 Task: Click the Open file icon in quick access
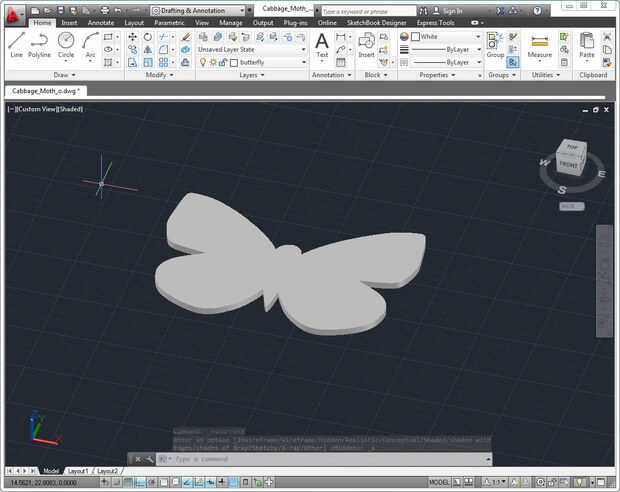(47, 11)
